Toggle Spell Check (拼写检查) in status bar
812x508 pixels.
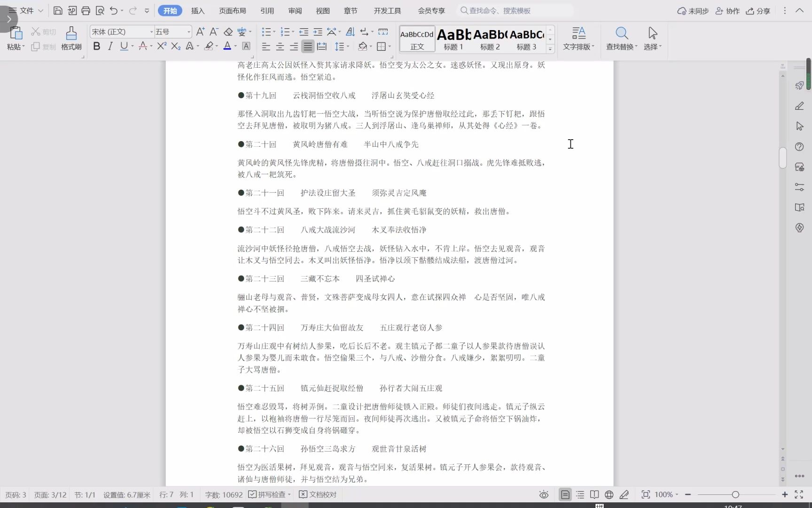269,494
